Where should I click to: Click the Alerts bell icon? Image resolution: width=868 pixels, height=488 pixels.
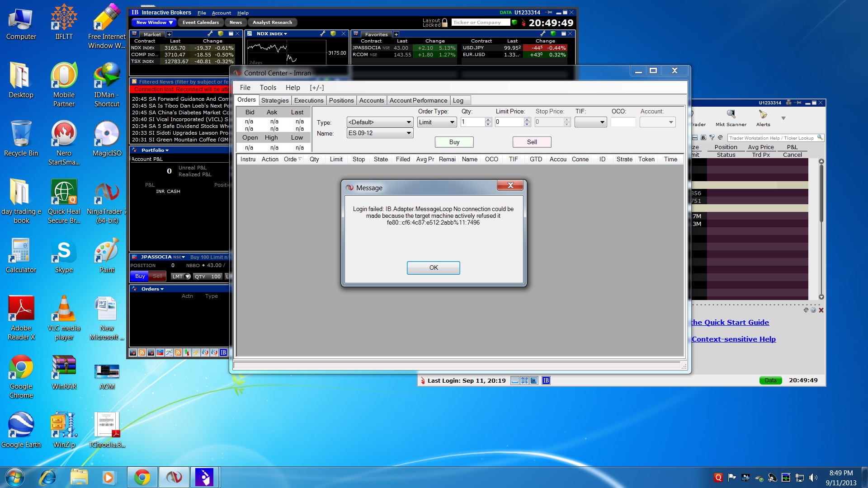(763, 114)
